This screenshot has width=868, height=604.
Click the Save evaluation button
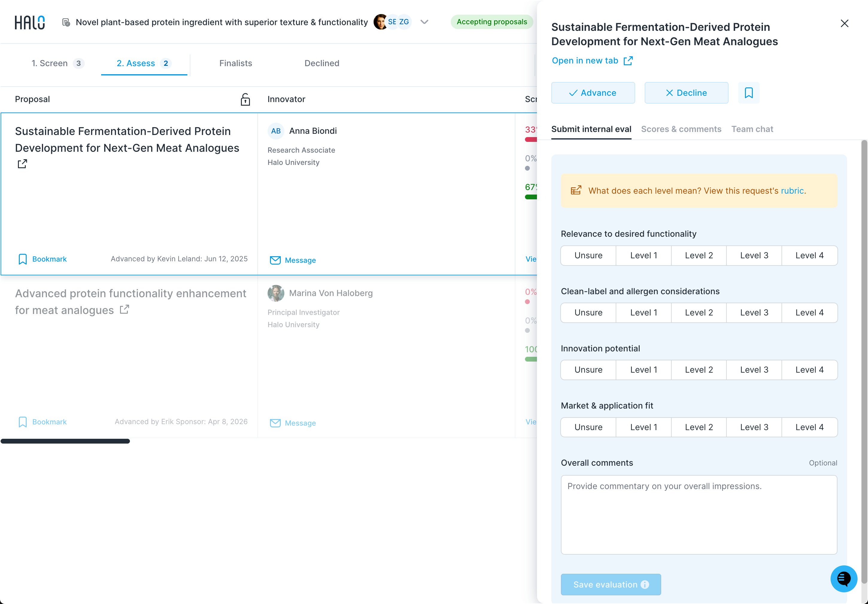pyautogui.click(x=611, y=584)
